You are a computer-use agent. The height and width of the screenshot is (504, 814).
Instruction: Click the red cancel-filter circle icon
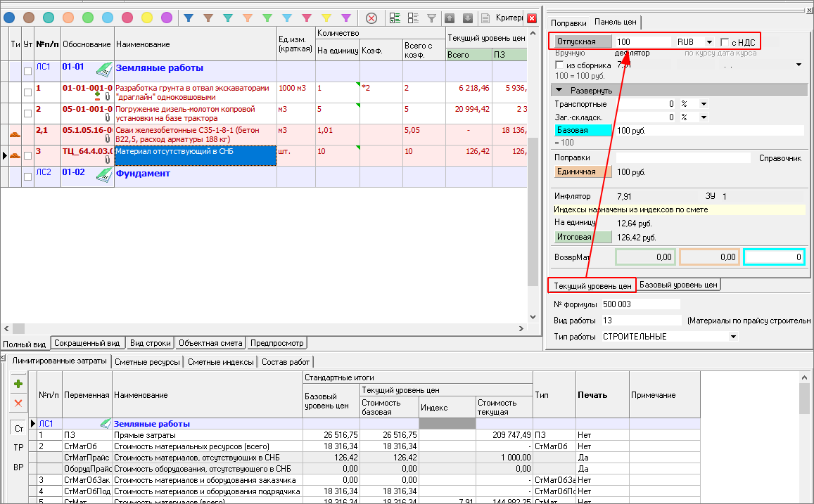[371, 18]
